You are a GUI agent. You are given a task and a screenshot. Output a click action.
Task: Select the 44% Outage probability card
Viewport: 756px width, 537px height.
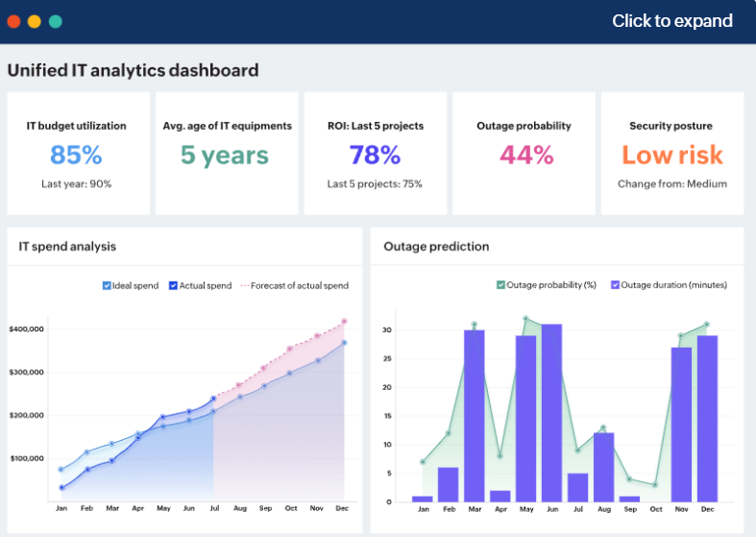pyautogui.click(x=524, y=154)
